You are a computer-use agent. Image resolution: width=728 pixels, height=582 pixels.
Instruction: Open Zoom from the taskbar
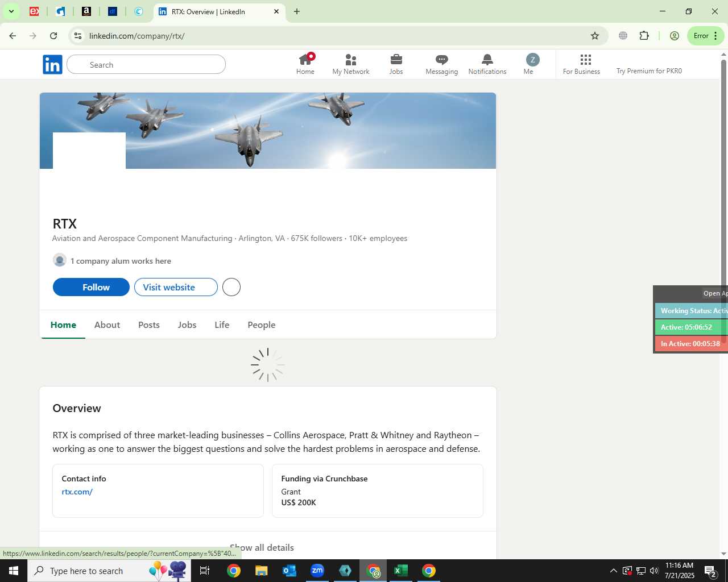[317, 571]
